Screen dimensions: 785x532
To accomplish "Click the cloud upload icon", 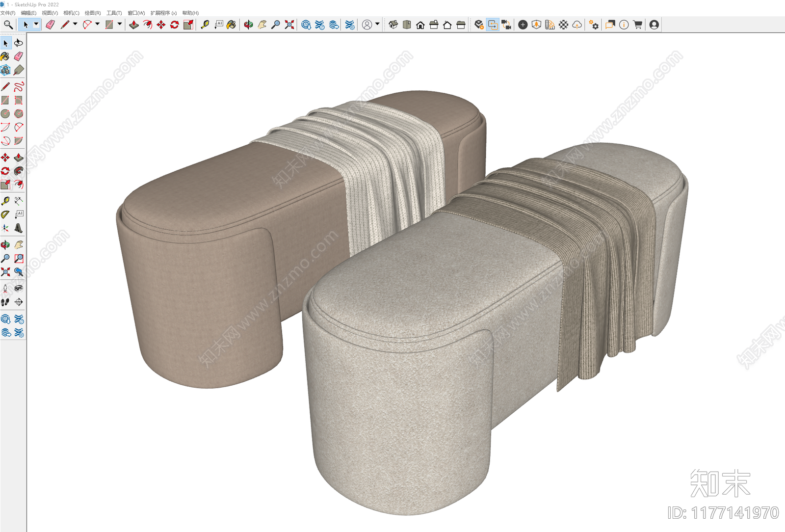I will pyautogui.click(x=577, y=25).
